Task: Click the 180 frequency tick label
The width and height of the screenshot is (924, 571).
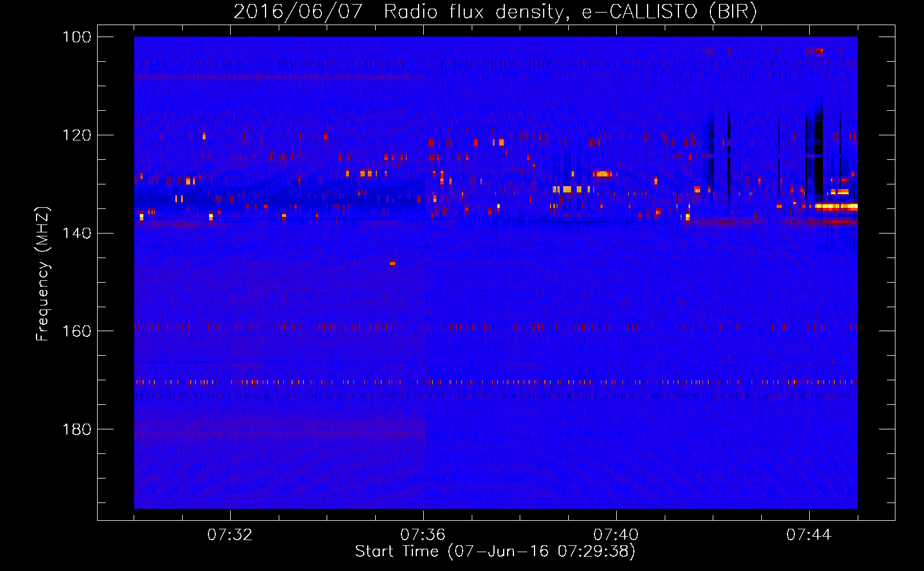Action: pos(77,429)
